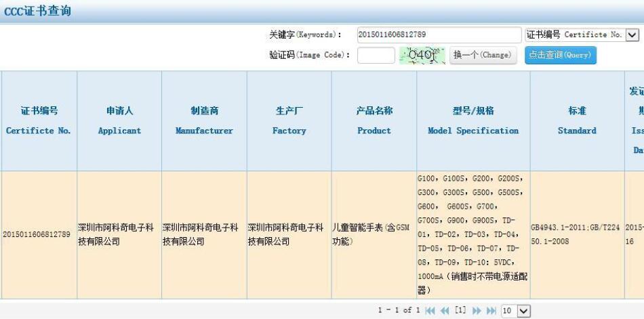Select page number [1] in pagination
Image resolution: width=644 pixels, height=319 pixels.
point(461,310)
